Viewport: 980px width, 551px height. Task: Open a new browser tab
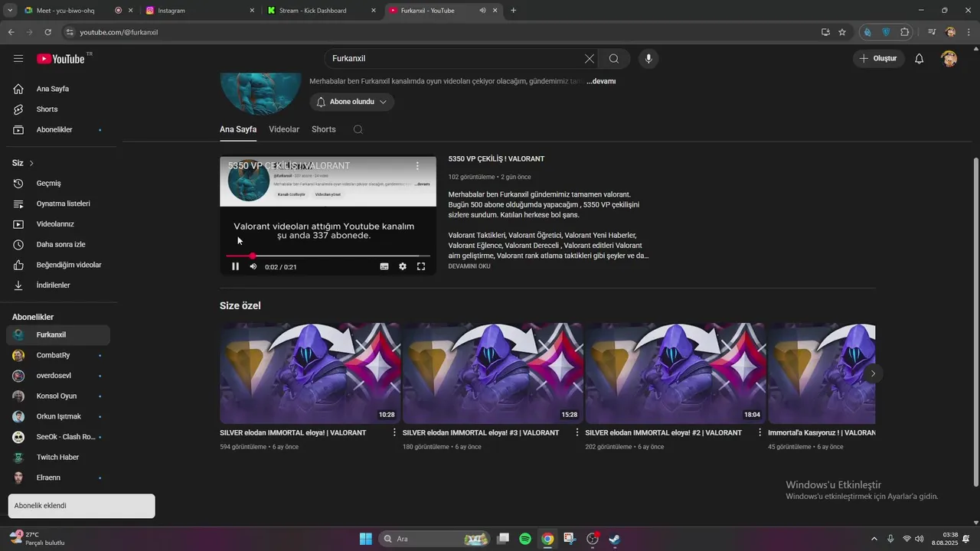click(x=513, y=11)
